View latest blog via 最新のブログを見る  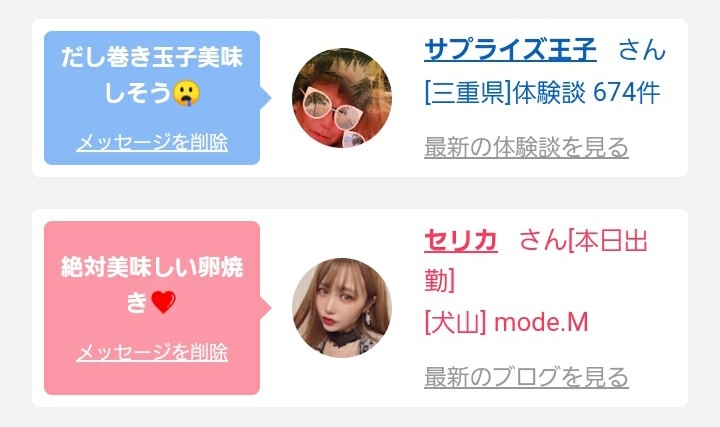(x=526, y=377)
